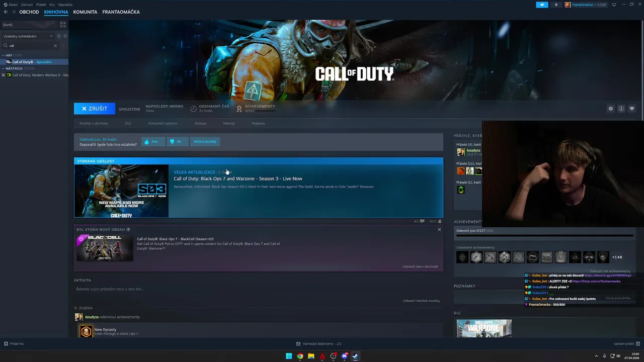
Task: Click the 'Přidat hru' button
Action: pos(14,344)
